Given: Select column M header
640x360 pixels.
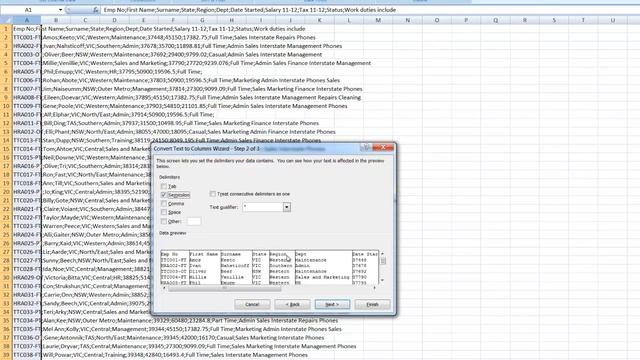Looking at the screenshot, I should pyautogui.click(x=378, y=20).
